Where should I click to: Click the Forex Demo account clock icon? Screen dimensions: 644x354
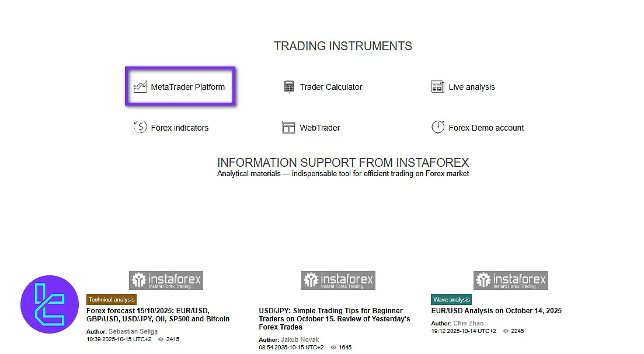(x=438, y=127)
